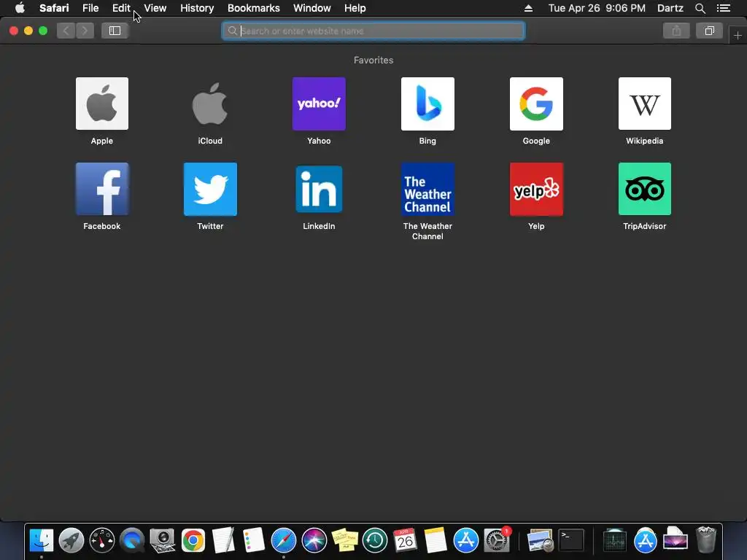This screenshot has width=747, height=560.
Task: Toggle the Safari sidebar button
Action: [x=115, y=31]
